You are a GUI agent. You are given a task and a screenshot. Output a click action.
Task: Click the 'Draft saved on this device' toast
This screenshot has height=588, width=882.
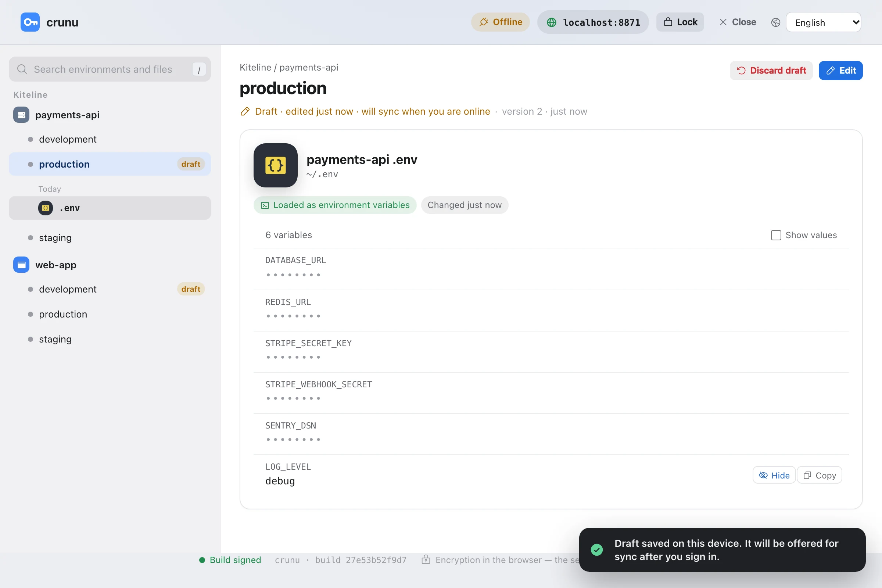[x=722, y=550]
